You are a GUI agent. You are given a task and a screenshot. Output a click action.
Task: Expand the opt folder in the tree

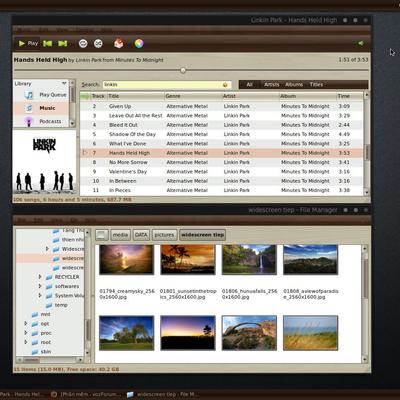click(x=26, y=323)
